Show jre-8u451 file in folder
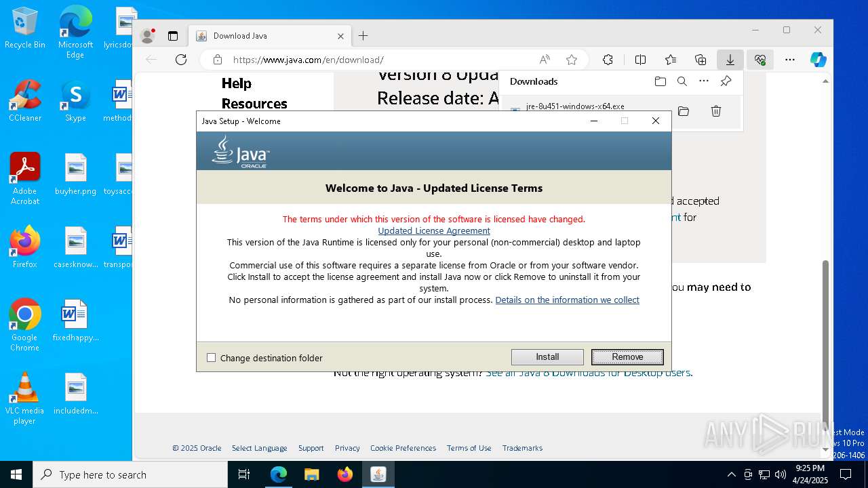Viewport: 868px width, 488px height. (x=684, y=111)
